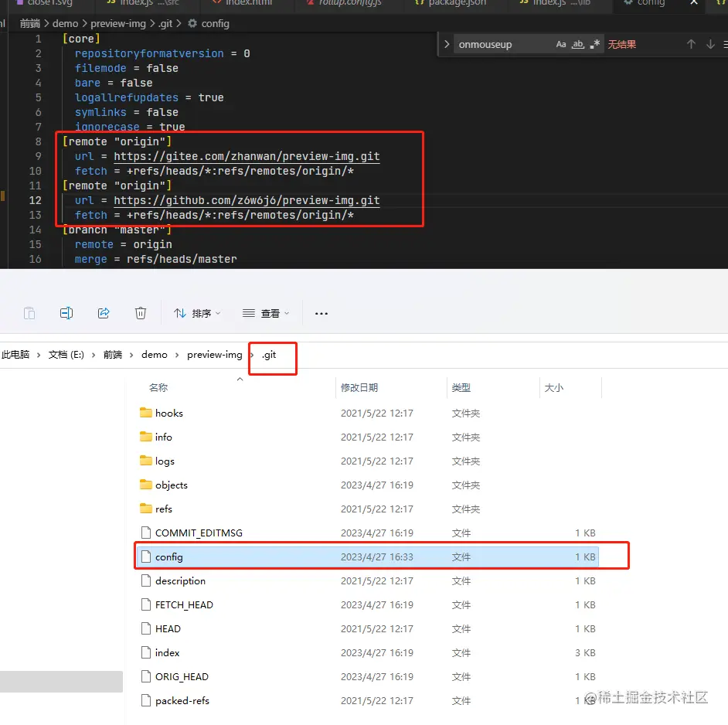Toggle Match Whole Word in find widget
The width and height of the screenshot is (728, 725).
click(577, 45)
